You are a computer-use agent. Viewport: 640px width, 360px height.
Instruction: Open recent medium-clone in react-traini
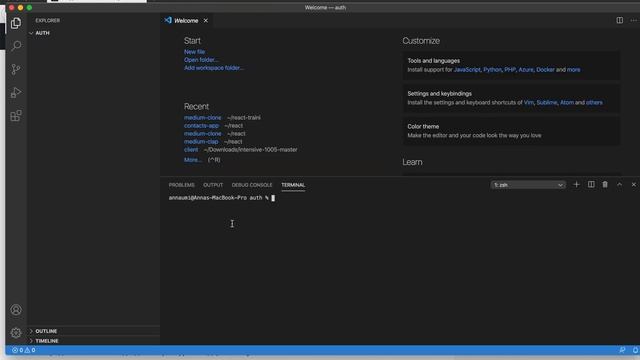202,118
